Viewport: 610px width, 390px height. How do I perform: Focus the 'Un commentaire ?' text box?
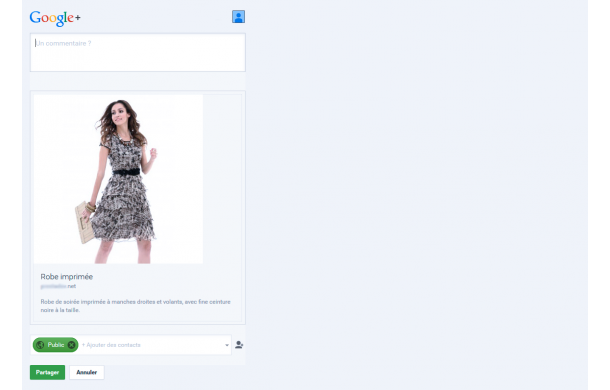138,53
